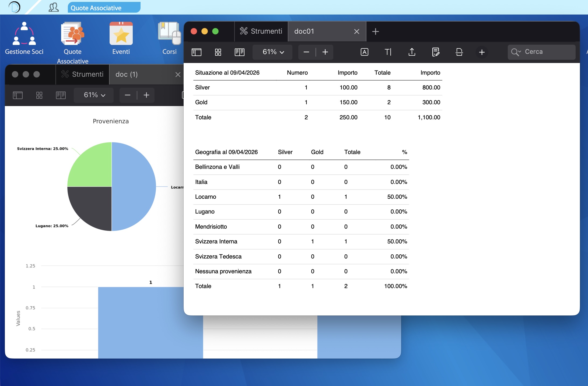Screen dimensions: 588x386
Task: Click 'Situazione al 09/04/2026' table header
Action: tap(227, 73)
